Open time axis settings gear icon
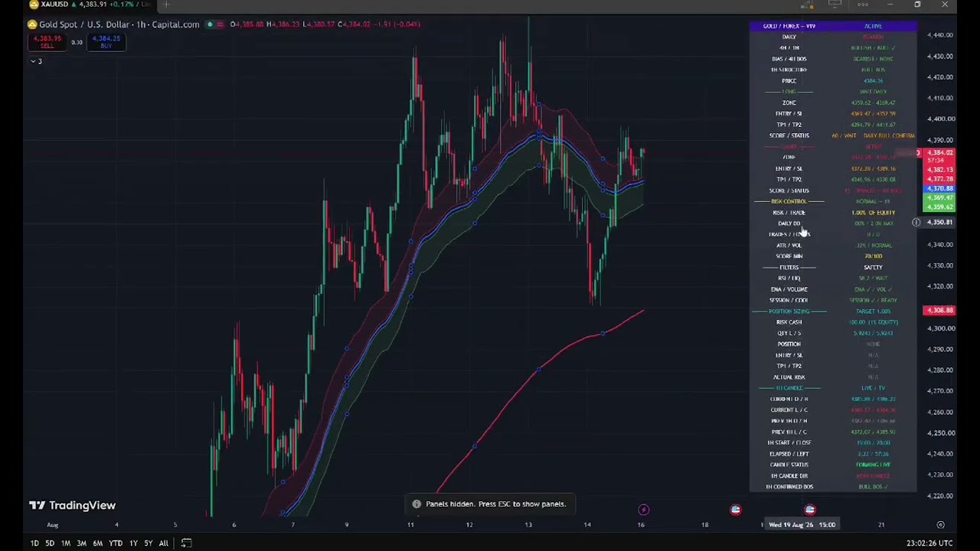The width and height of the screenshot is (980, 551). [940, 525]
